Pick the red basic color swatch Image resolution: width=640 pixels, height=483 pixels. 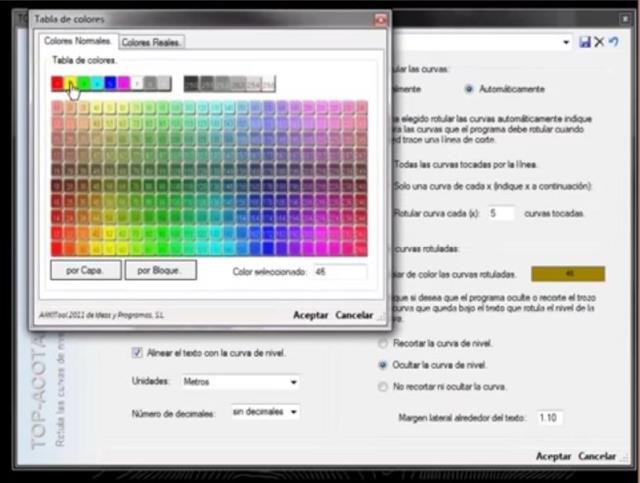58,83
